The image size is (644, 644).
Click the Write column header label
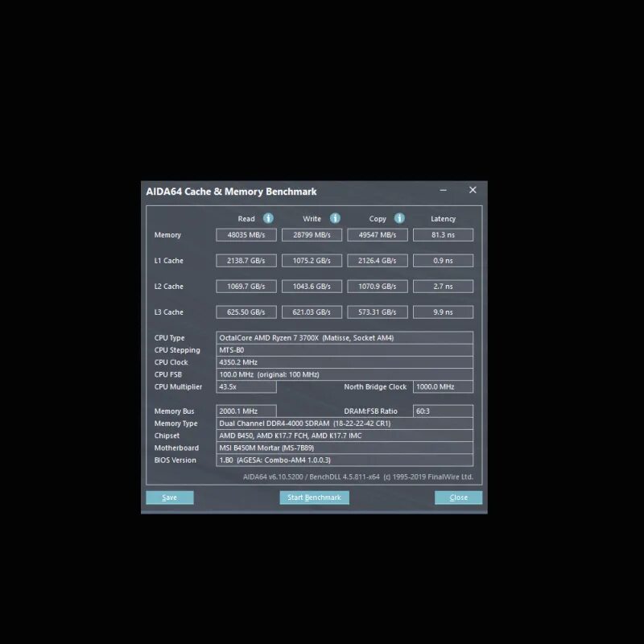(x=312, y=219)
